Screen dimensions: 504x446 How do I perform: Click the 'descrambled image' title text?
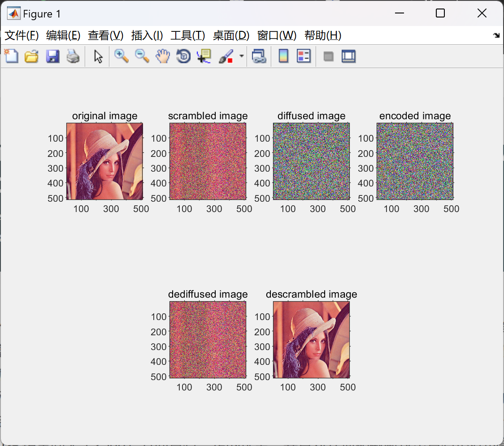click(311, 294)
